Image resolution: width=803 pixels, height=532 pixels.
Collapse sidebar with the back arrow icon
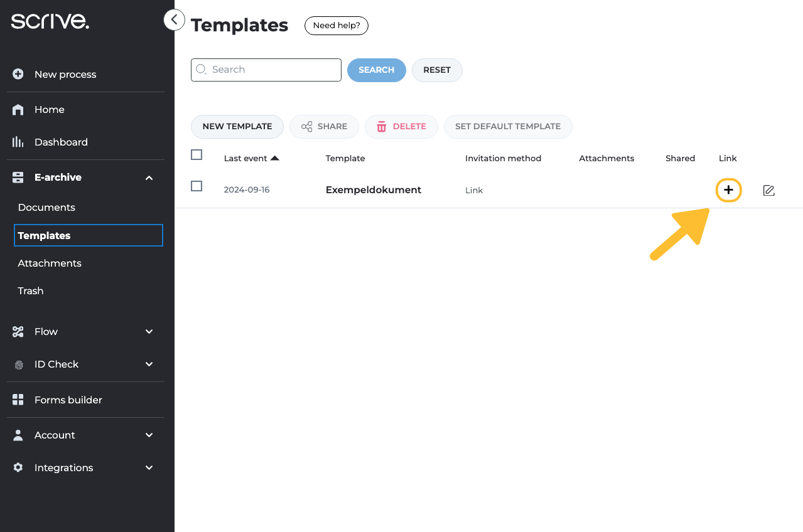[174, 20]
